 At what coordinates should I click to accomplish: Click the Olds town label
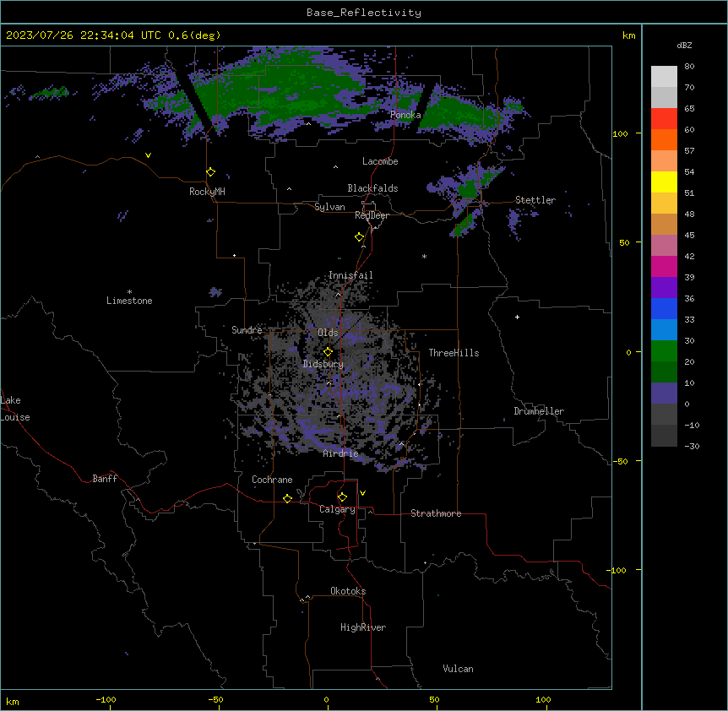pos(328,333)
